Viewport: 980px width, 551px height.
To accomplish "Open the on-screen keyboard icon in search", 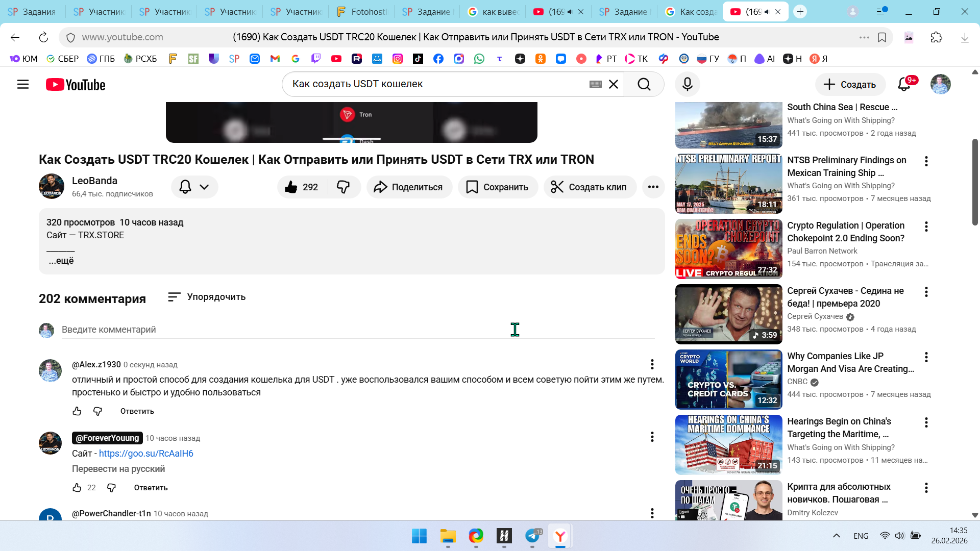I will 595,84.
